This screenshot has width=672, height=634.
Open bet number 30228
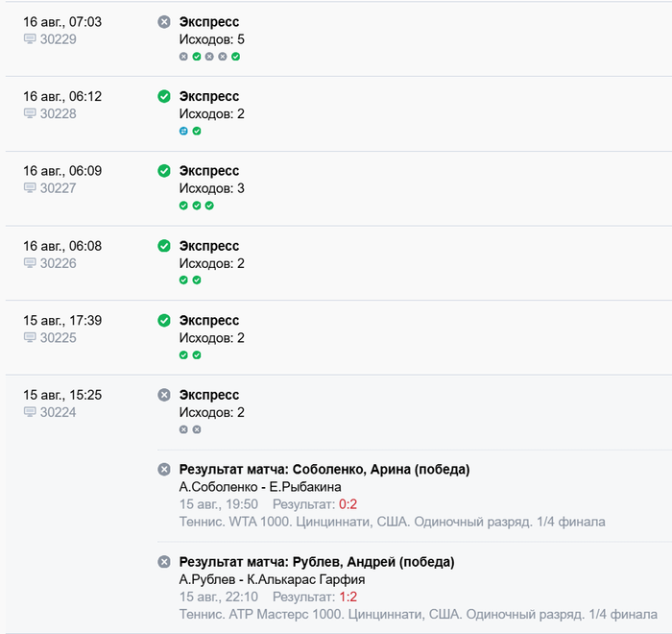pyautogui.click(x=58, y=113)
